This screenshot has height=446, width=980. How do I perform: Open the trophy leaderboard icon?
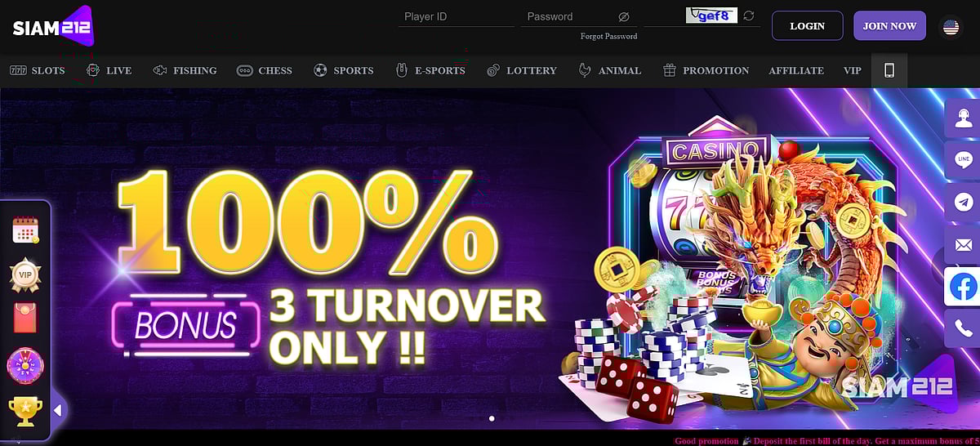[x=25, y=411]
